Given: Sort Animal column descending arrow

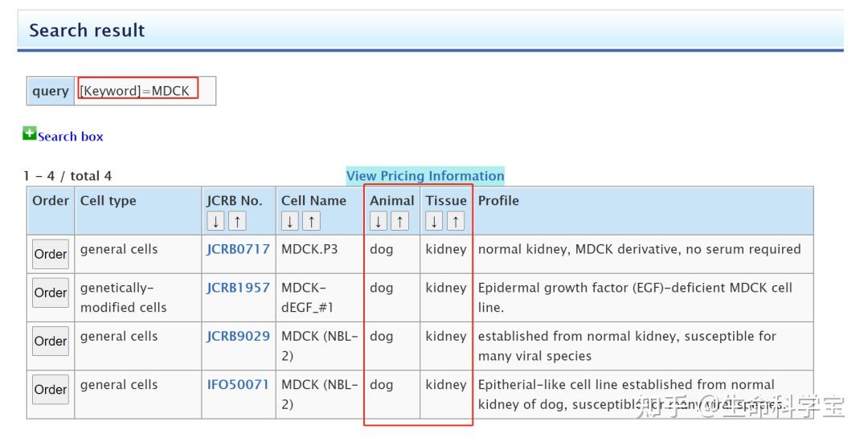Looking at the screenshot, I should point(379,221).
